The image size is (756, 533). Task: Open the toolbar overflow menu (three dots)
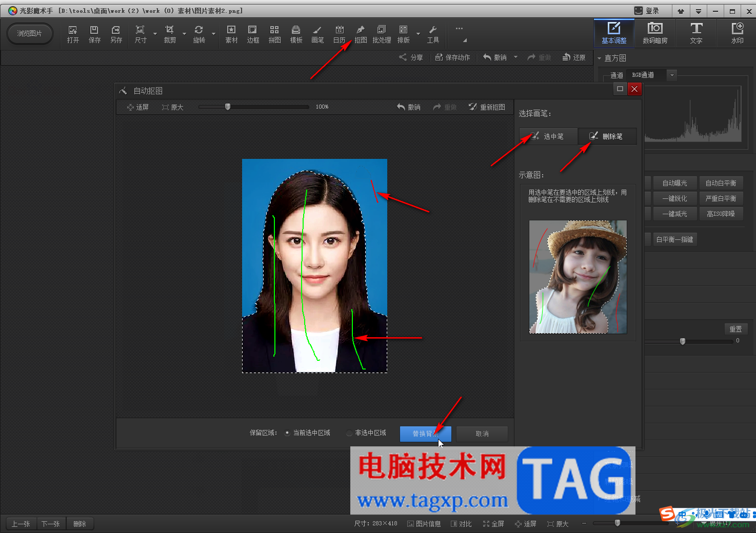[459, 29]
